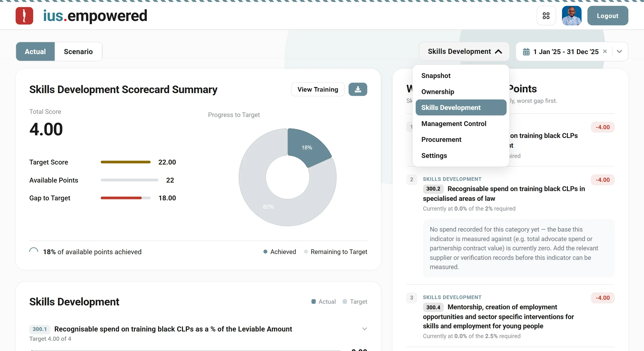Toggle the Target legend item

355,302
